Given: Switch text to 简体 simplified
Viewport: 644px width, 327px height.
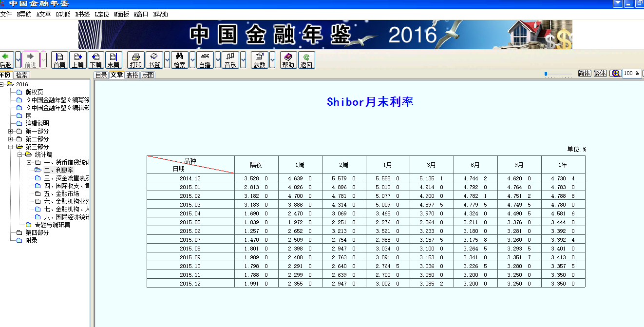Looking at the screenshot, I should [585, 73].
